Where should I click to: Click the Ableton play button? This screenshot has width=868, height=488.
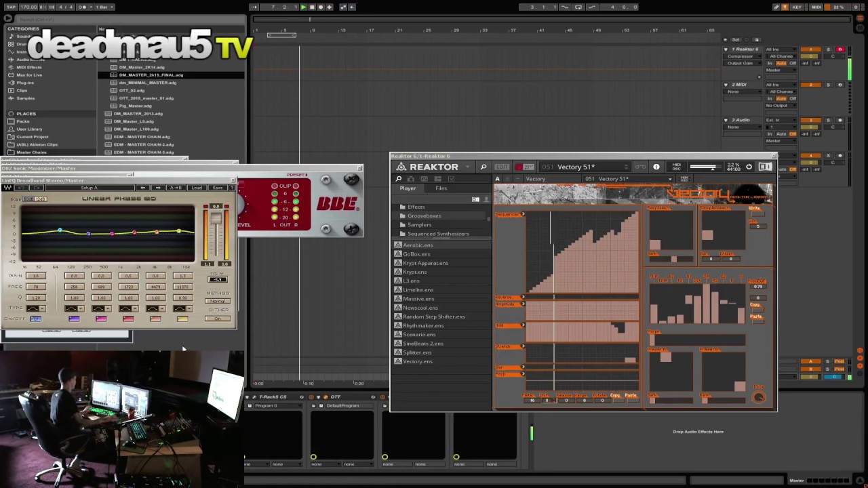[x=303, y=7]
